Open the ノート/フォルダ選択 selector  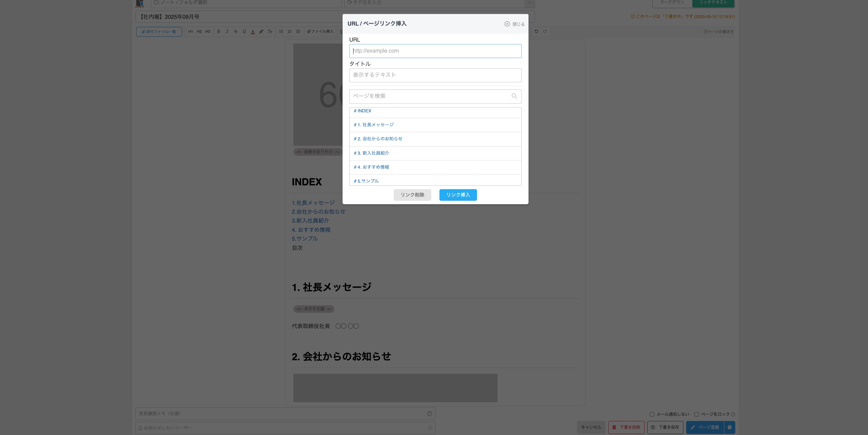[x=246, y=3]
